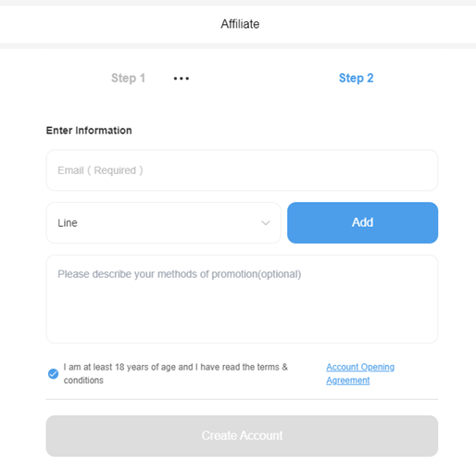Image resolution: width=476 pixels, height=476 pixels.
Task: Click the blue Add button
Action: (x=362, y=222)
